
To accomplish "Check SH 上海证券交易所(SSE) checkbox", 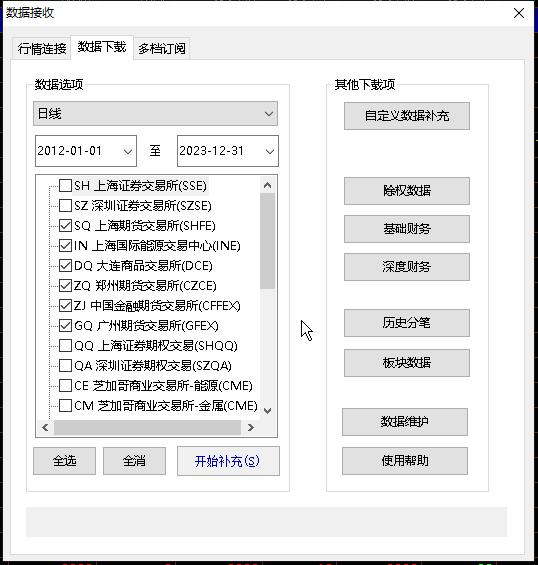I will coord(65,186).
